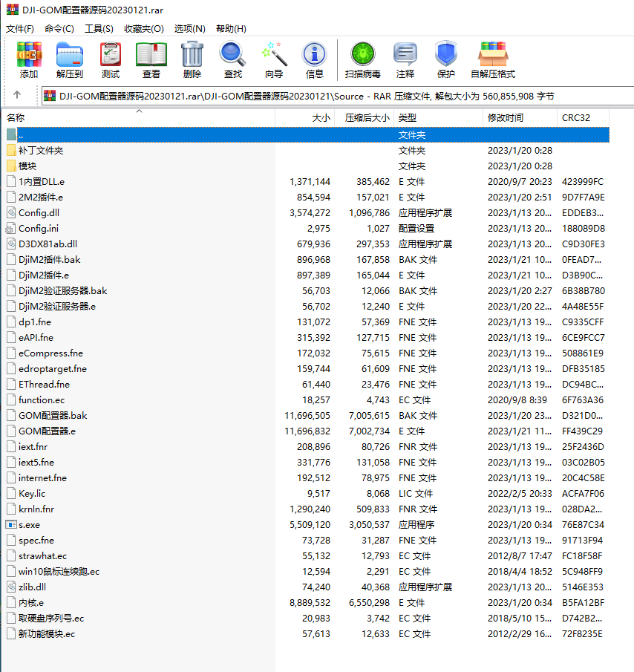Click the Config.ini settings file icon
The height and width of the screenshot is (672, 634).
[11, 229]
